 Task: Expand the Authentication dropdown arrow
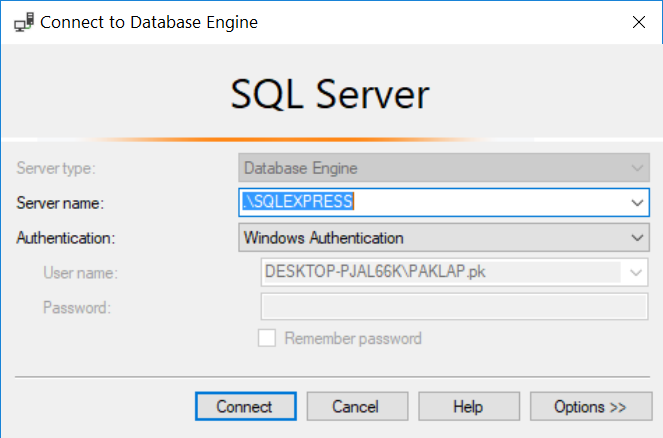pos(638,238)
